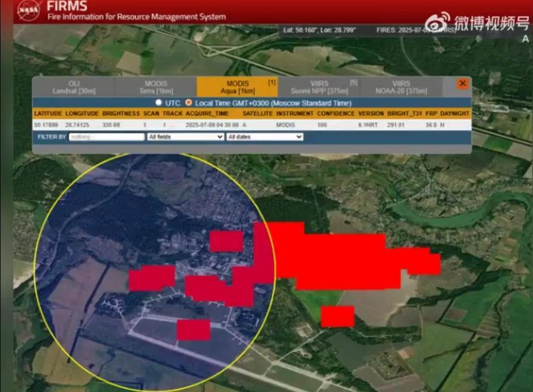Click the NASA logo icon

coord(28,10)
